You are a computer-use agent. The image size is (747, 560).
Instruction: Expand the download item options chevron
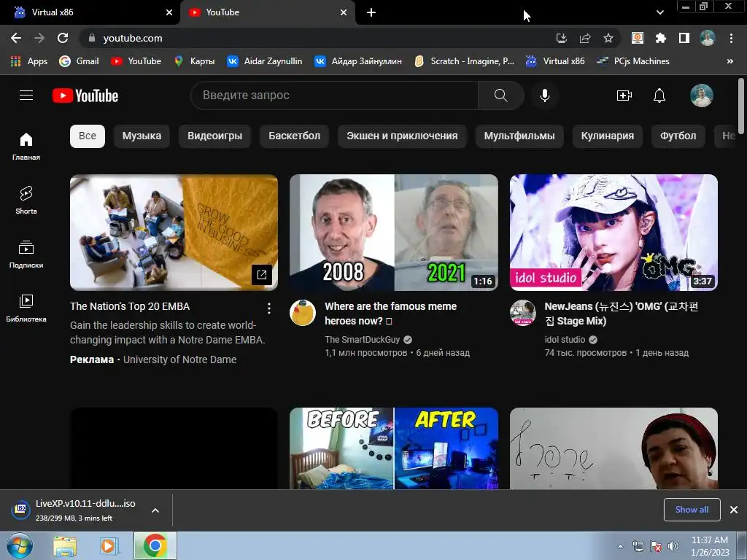point(155,510)
